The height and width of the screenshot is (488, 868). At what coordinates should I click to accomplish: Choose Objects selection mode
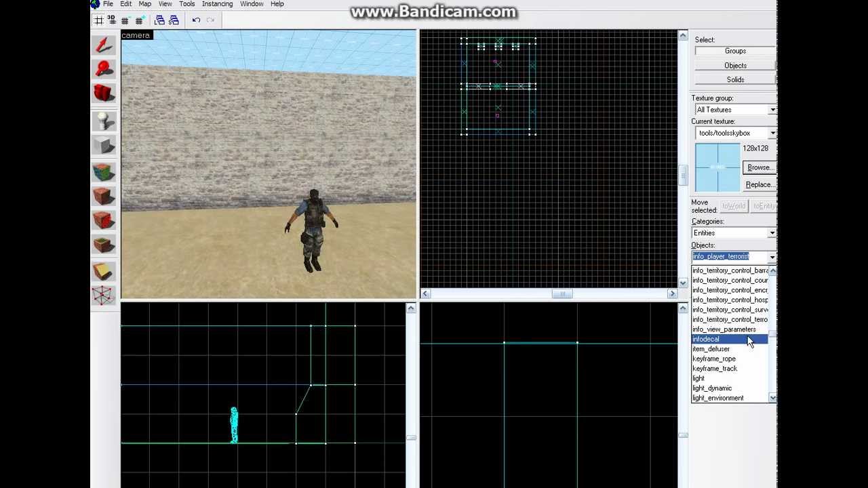pos(735,66)
